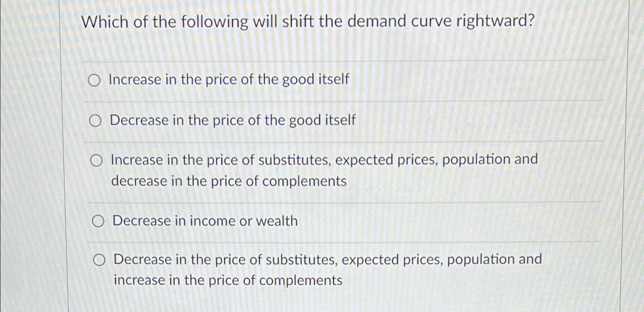
Task: Click the phrase "increase in the price of complements"
Action: pyautogui.click(x=227, y=281)
